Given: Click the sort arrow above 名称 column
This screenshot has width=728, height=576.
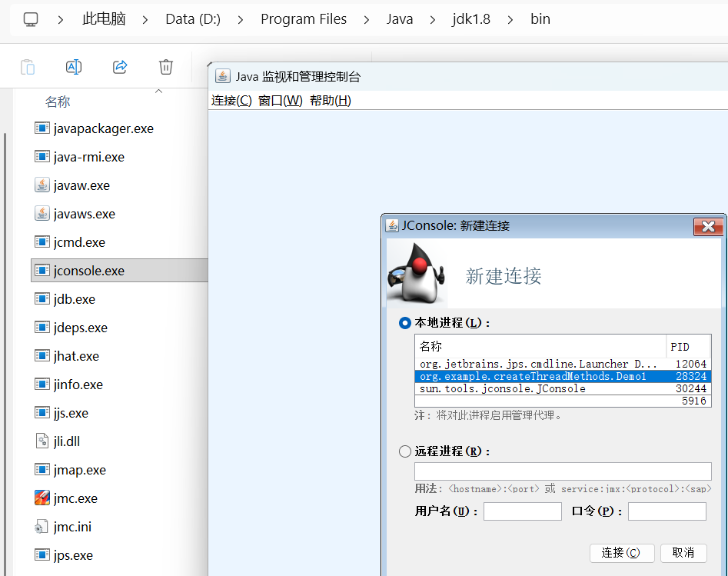Looking at the screenshot, I should tap(159, 92).
